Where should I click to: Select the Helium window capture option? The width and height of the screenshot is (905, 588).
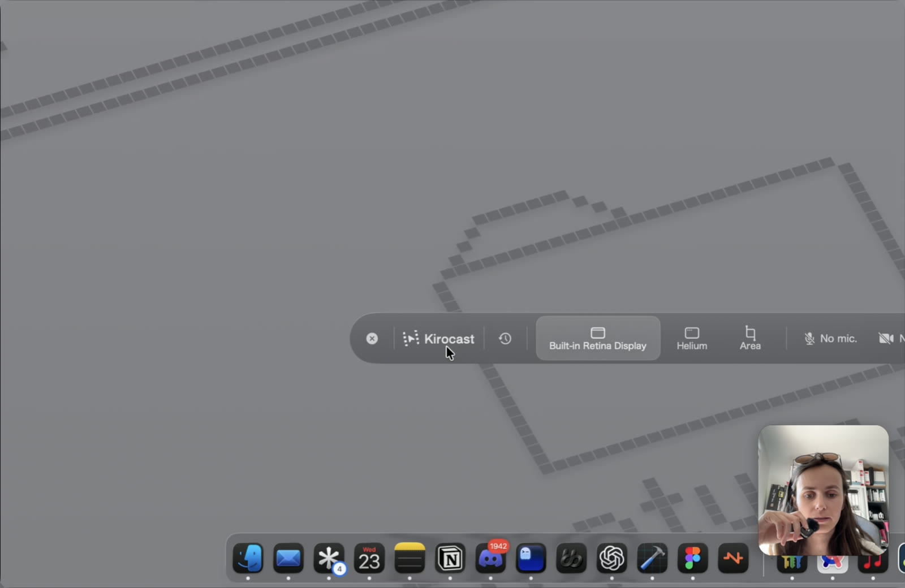[692, 338]
